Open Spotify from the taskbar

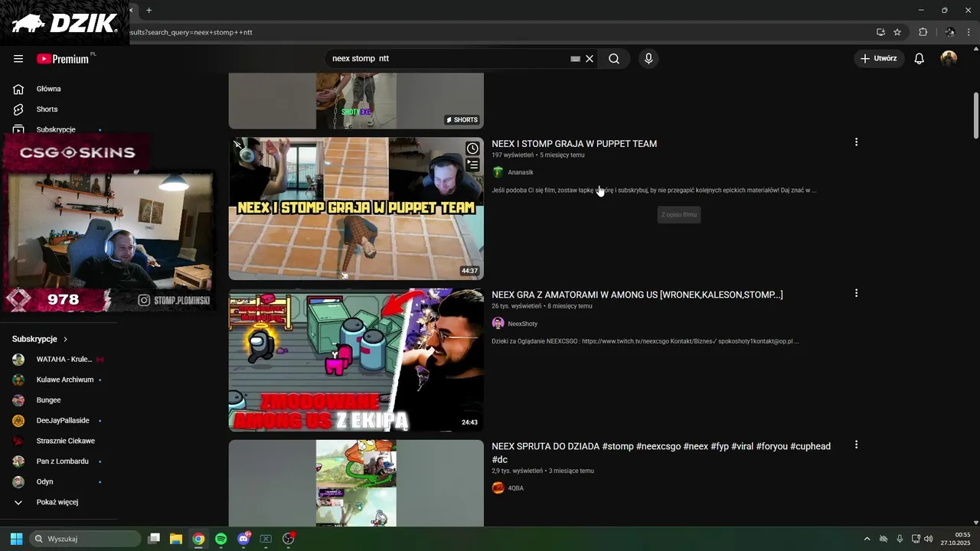coord(221,539)
